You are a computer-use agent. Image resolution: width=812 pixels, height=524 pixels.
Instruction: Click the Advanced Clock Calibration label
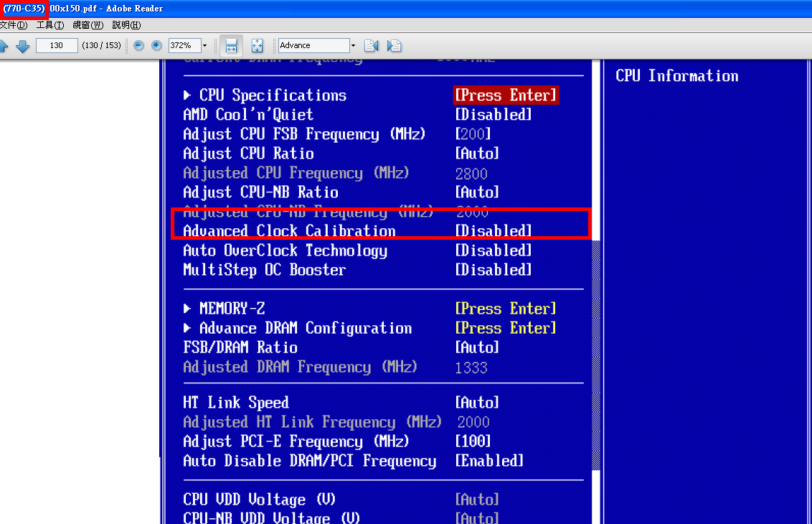point(289,231)
